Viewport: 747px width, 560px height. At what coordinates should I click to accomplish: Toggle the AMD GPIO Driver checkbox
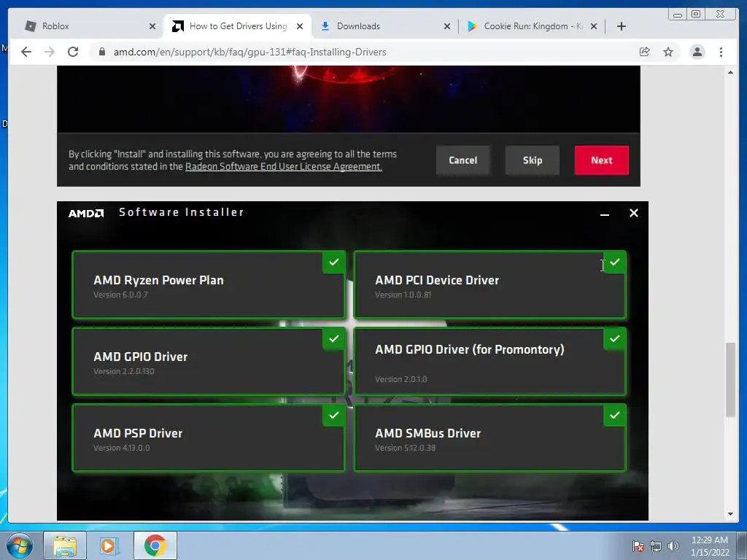334,339
